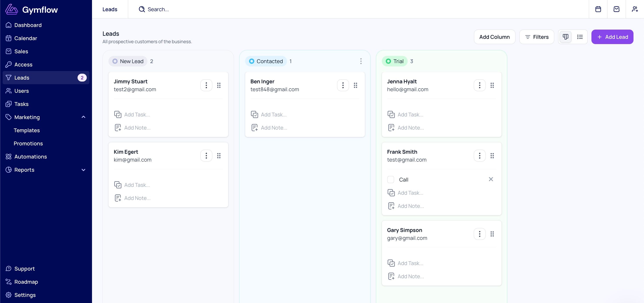Screen dimensions: 644x303
Task: Open Contacted column options menu
Action: (x=361, y=61)
